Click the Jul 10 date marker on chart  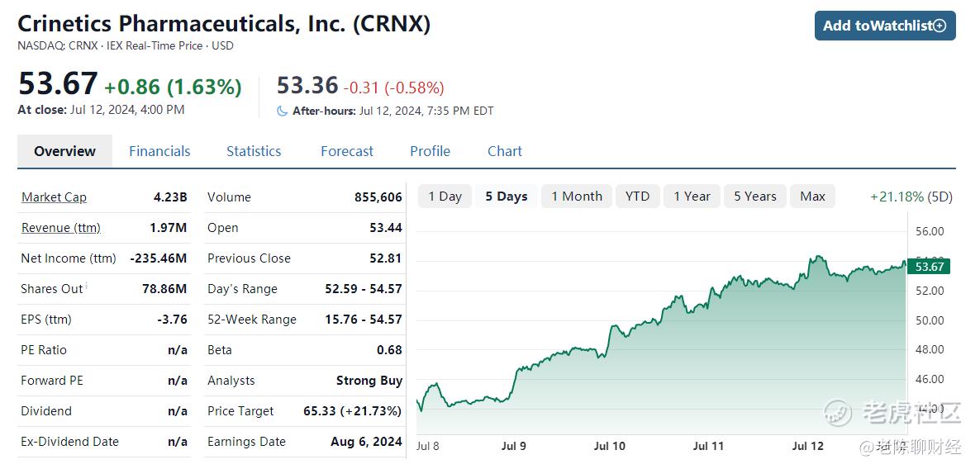point(609,446)
